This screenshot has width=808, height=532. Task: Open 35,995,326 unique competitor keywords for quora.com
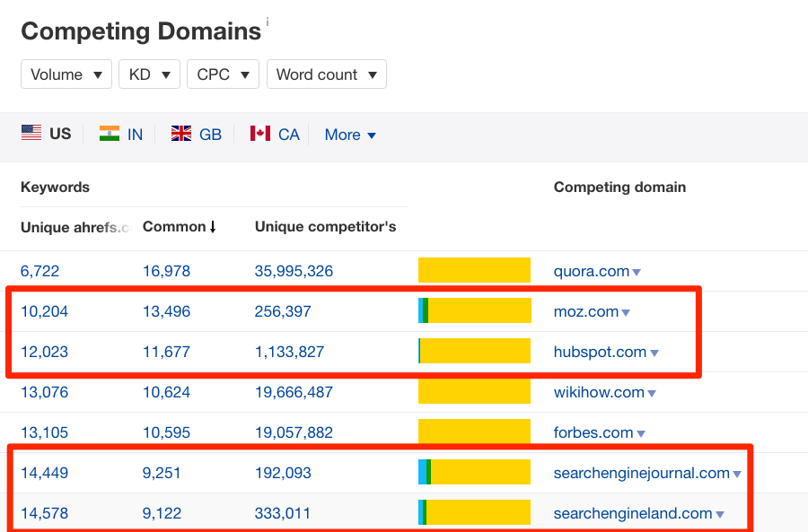294,271
